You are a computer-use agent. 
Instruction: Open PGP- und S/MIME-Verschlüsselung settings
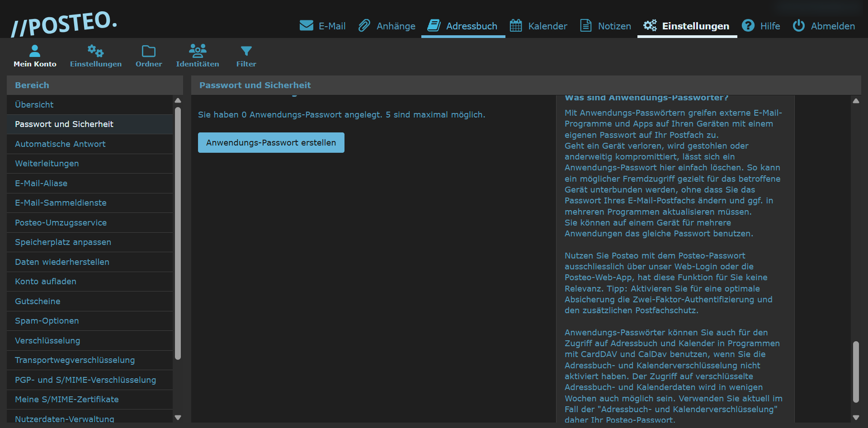click(x=85, y=380)
